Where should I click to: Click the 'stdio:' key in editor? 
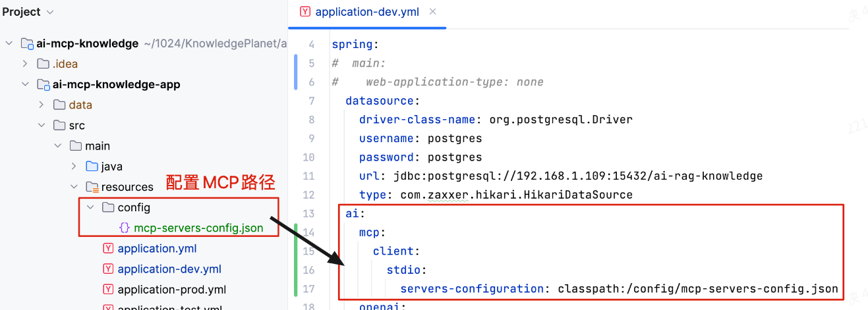[x=407, y=269]
